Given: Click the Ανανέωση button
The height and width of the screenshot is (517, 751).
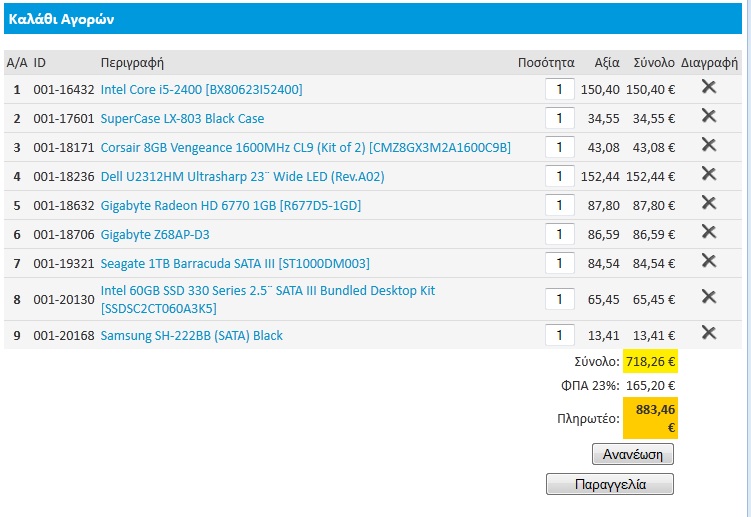Looking at the screenshot, I should [633, 454].
